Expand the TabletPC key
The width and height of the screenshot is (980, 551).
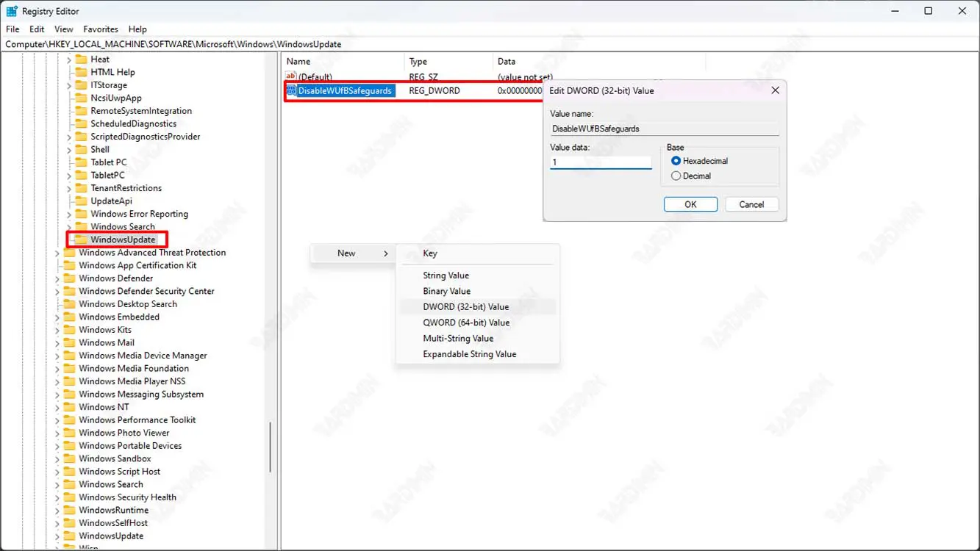pos(69,176)
